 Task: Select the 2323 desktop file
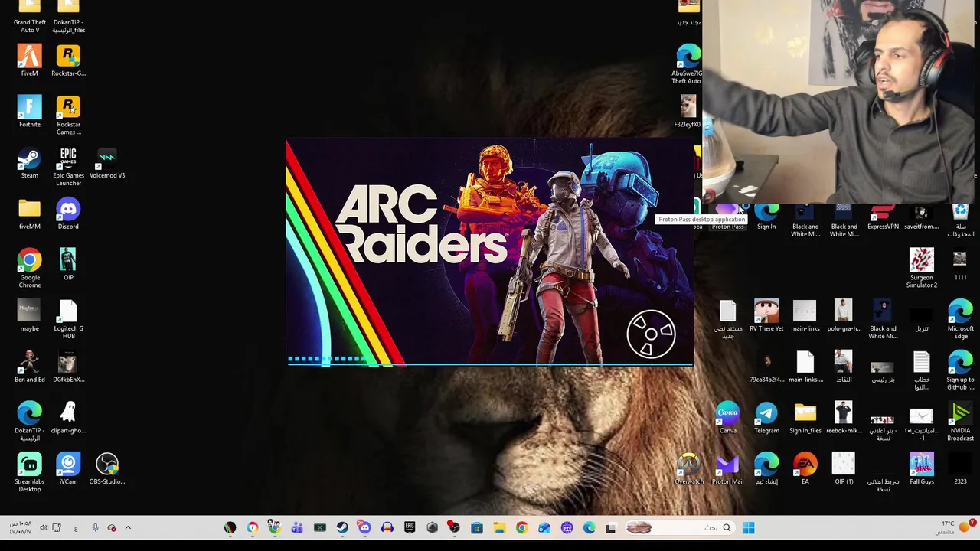click(960, 469)
